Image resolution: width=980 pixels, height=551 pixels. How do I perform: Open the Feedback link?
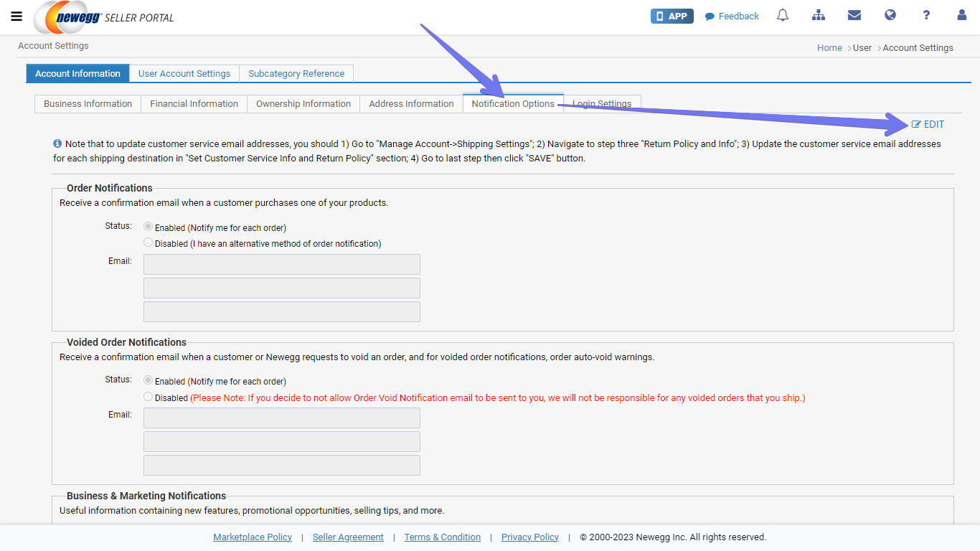point(732,17)
